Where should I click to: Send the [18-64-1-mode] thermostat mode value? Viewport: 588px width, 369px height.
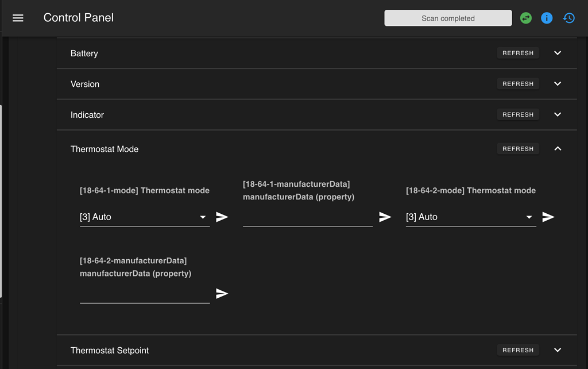[222, 217]
